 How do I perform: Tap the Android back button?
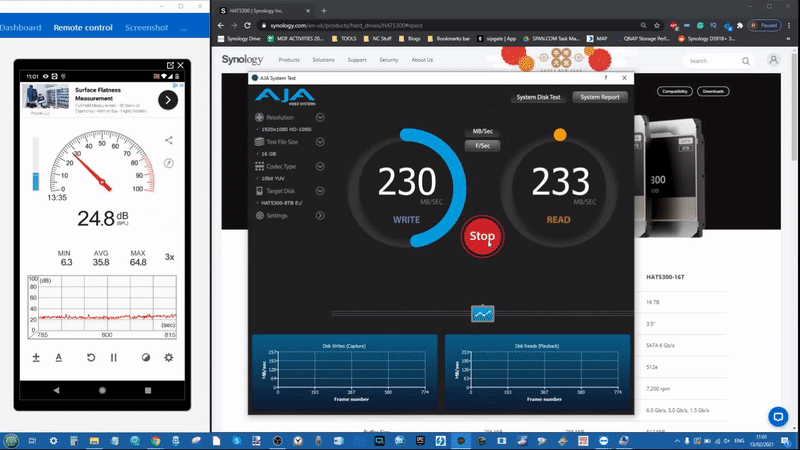tap(56, 390)
